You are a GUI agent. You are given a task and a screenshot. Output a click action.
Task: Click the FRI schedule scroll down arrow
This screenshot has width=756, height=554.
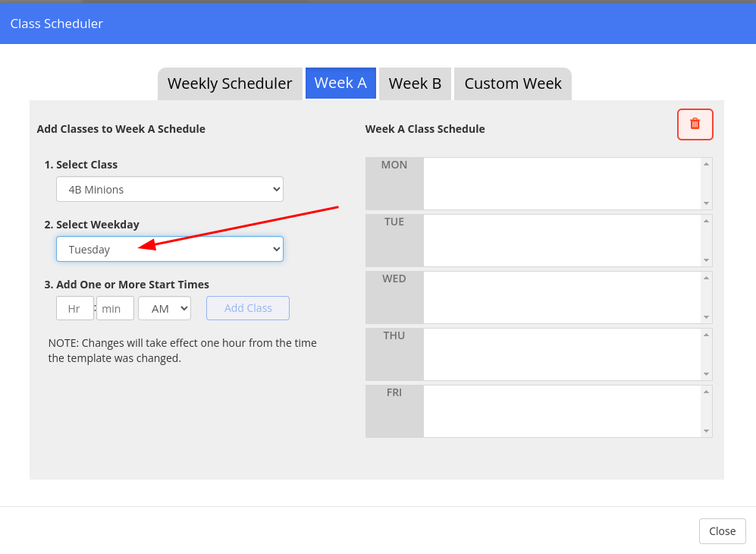pos(707,431)
